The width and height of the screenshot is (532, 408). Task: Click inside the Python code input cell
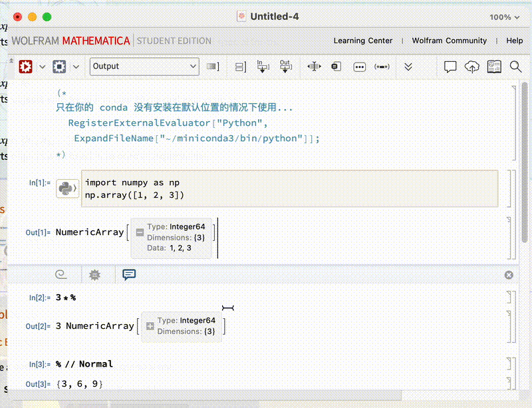click(289, 188)
